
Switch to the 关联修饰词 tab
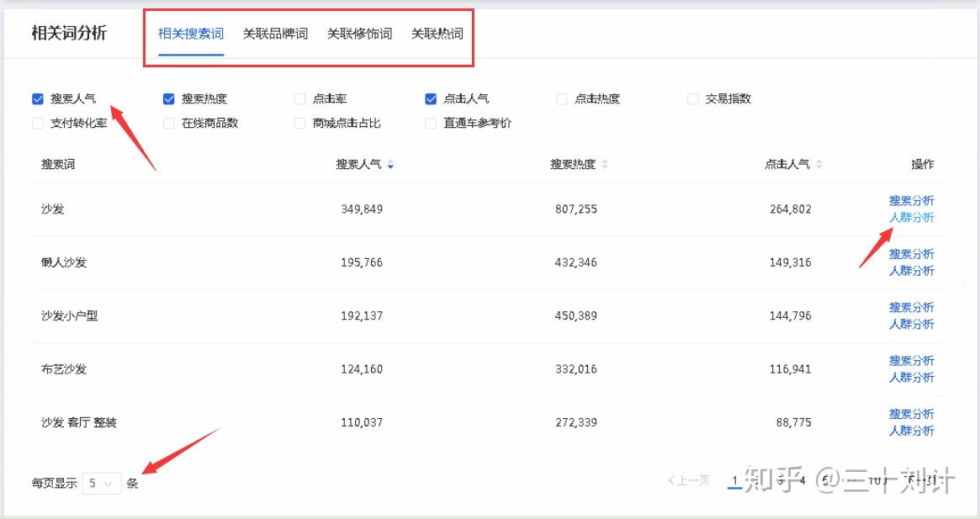tap(359, 34)
